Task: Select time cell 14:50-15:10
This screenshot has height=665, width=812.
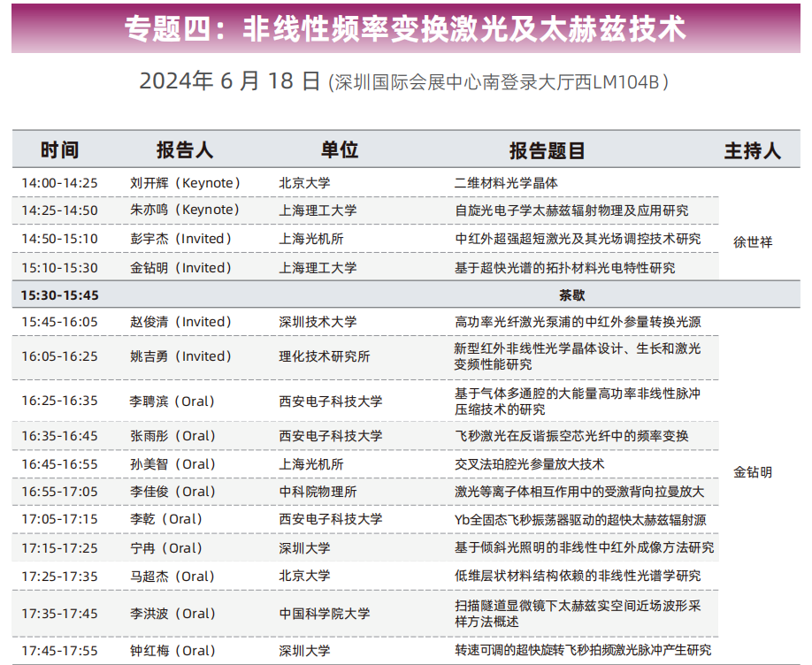Action: point(59,240)
